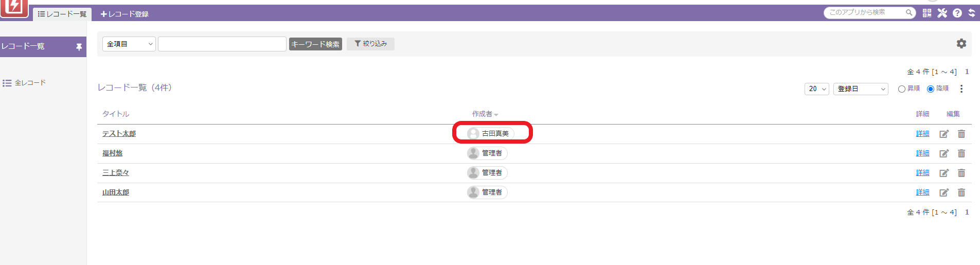
Task: Click the キーワード検索 button
Action: click(x=315, y=44)
